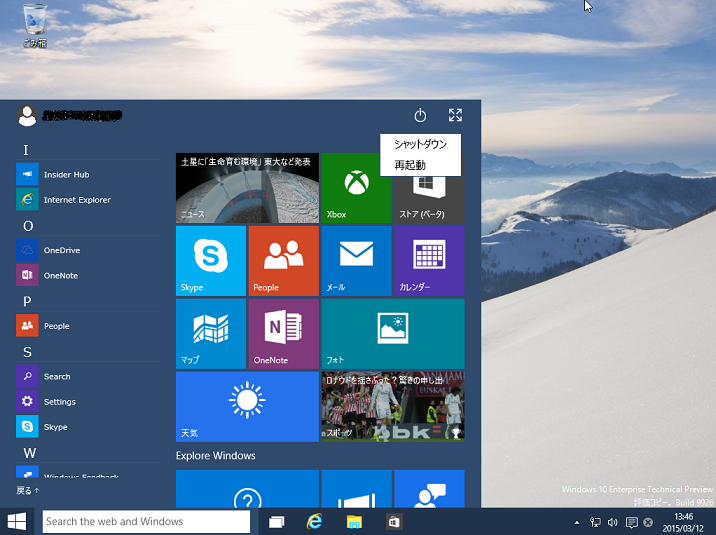Open the カレンダー calendar tile
Screen dimensions: 716x535
tap(429, 261)
